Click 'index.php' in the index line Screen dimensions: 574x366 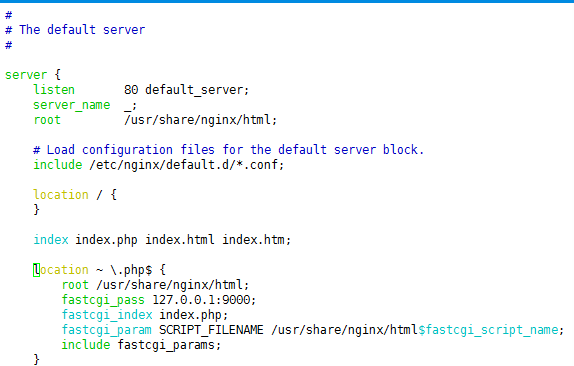tap(106, 240)
